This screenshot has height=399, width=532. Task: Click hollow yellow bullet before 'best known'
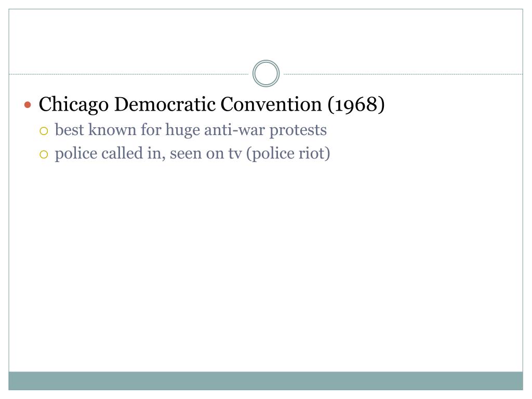point(44,131)
